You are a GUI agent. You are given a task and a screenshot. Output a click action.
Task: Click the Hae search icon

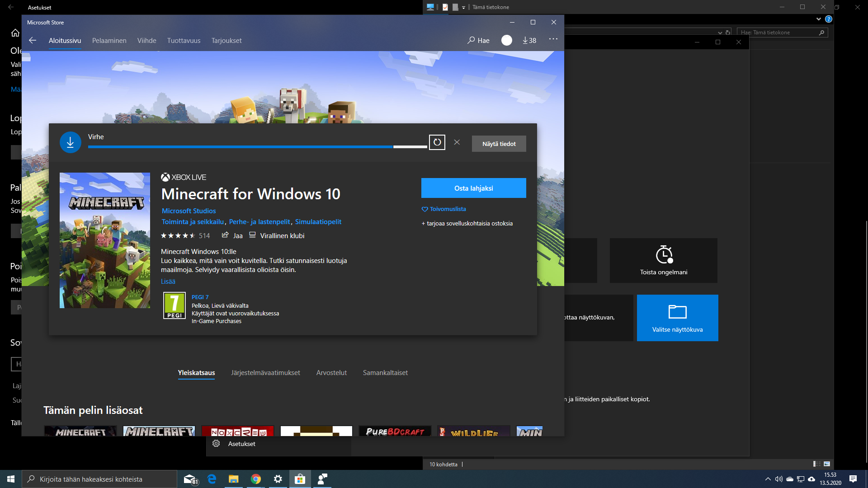[x=471, y=40]
